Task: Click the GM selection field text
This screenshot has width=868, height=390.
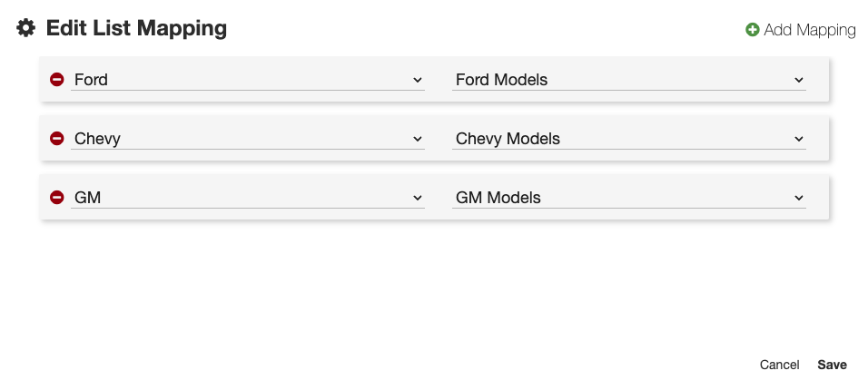Action: click(x=87, y=197)
